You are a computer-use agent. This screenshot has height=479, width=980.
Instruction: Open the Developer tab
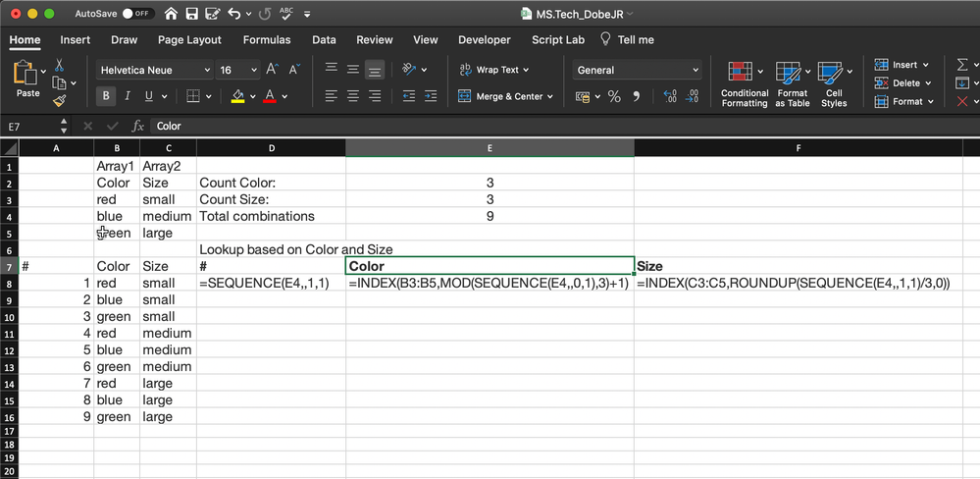pyautogui.click(x=485, y=39)
